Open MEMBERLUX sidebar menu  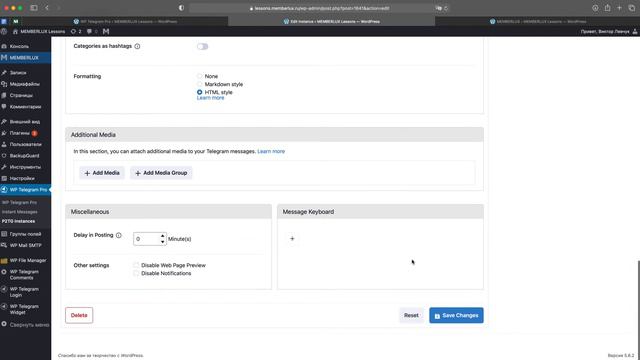point(25,58)
